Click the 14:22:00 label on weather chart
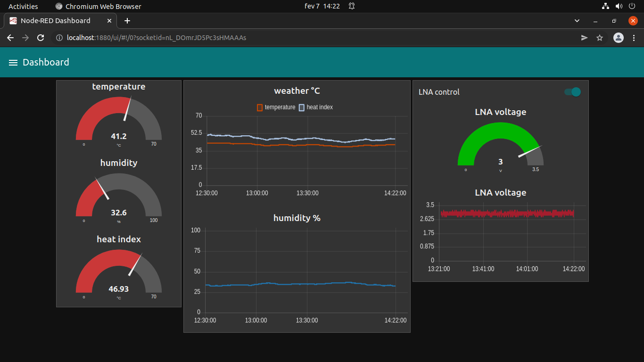The height and width of the screenshot is (362, 644). [x=395, y=193]
